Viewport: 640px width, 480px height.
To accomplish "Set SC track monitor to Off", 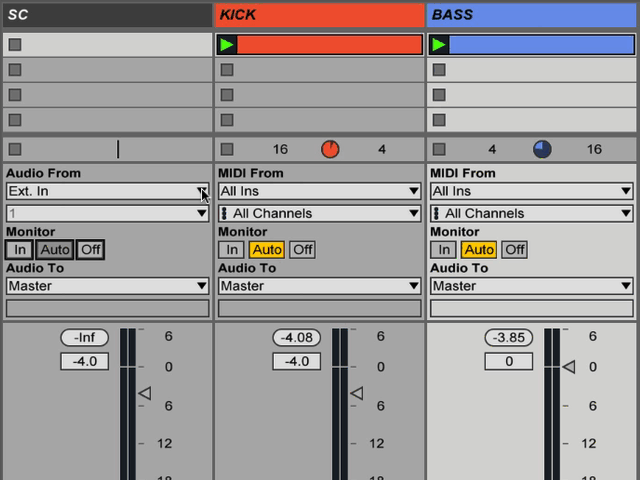I will coord(90,249).
